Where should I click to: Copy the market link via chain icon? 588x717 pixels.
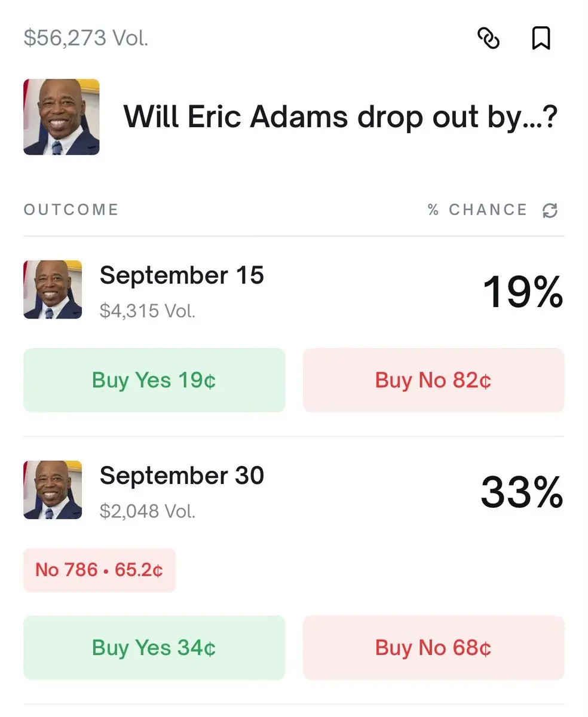tap(488, 39)
